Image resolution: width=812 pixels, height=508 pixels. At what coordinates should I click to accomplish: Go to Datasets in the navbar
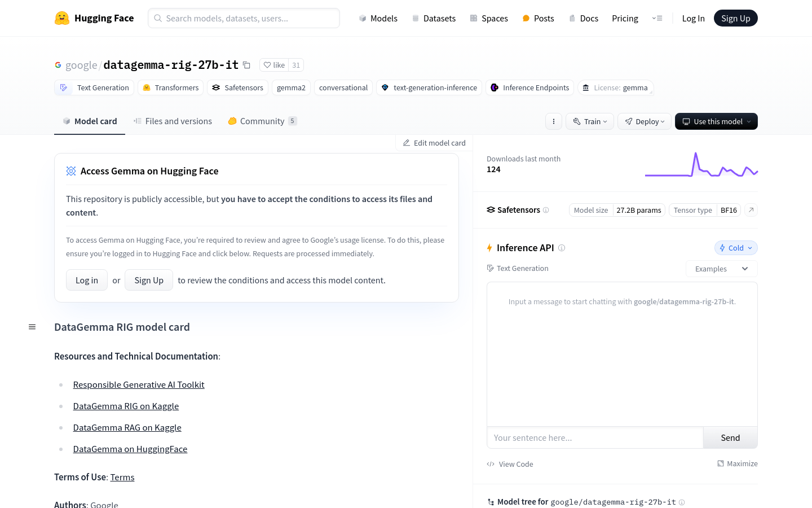(x=434, y=18)
